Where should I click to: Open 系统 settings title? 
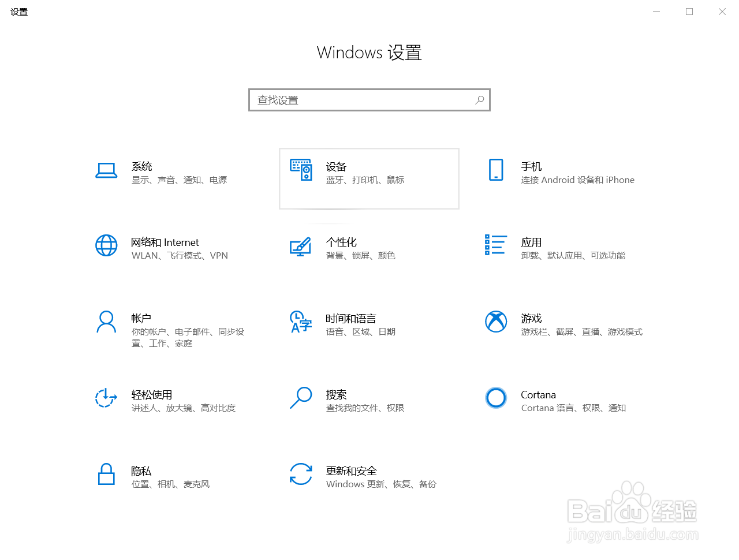click(x=141, y=166)
